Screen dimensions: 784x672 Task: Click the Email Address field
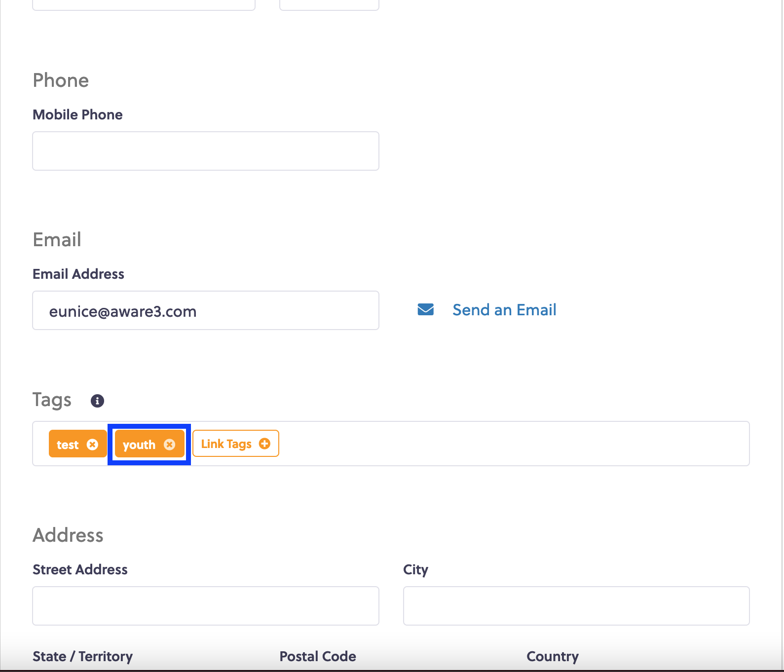coord(206,310)
